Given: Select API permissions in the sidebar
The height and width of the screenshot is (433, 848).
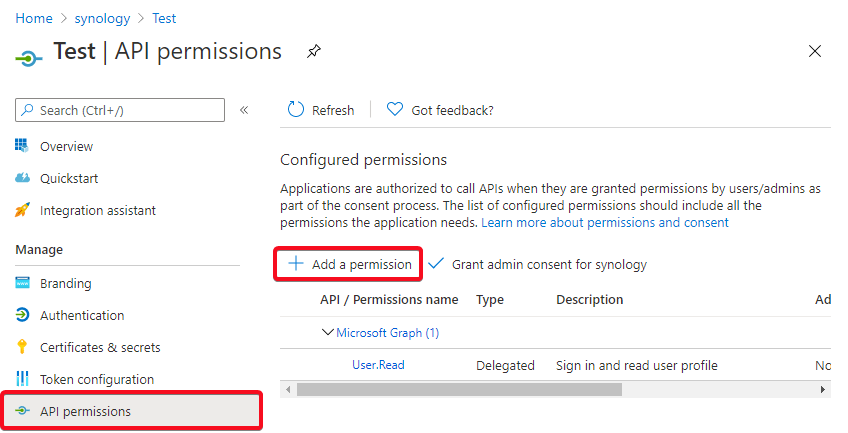Looking at the screenshot, I should [x=131, y=411].
